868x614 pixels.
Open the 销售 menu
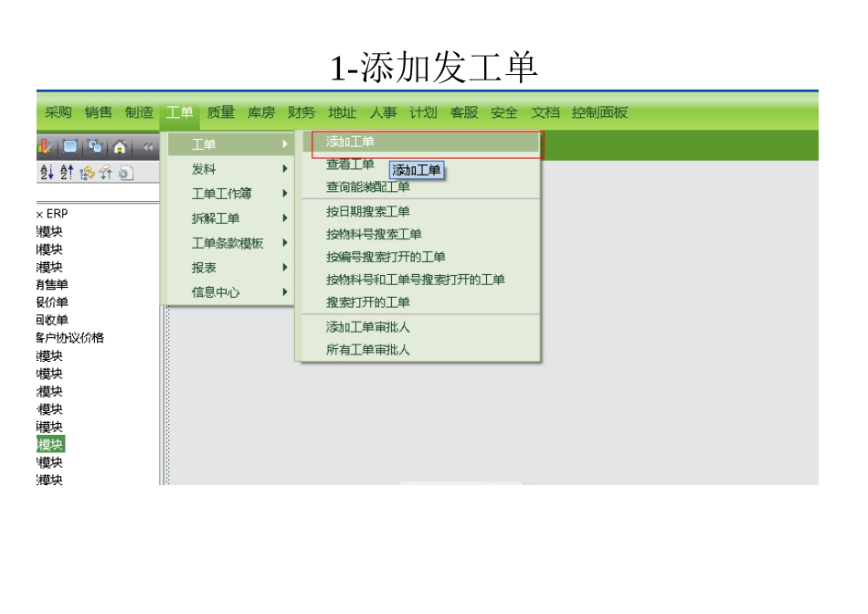pos(99,112)
